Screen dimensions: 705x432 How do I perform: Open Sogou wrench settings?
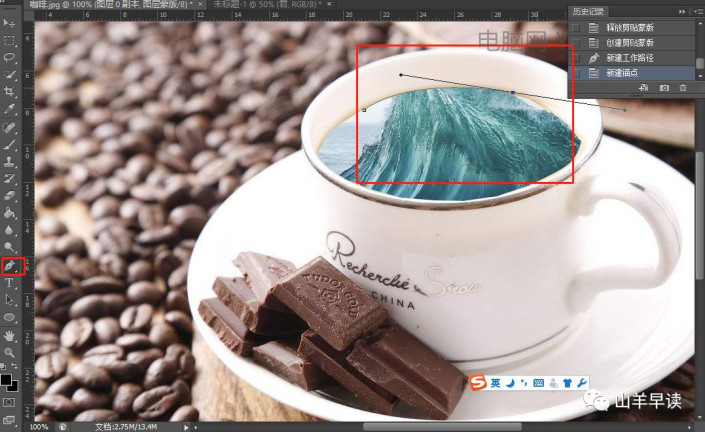click(581, 383)
